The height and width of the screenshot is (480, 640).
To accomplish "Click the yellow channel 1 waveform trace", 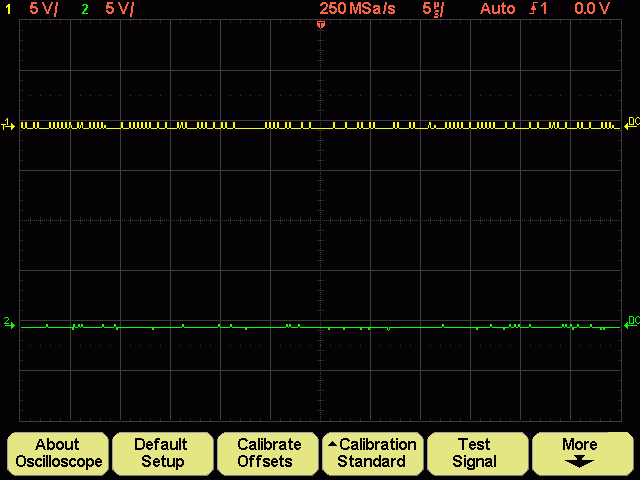I will pyautogui.click(x=320, y=125).
